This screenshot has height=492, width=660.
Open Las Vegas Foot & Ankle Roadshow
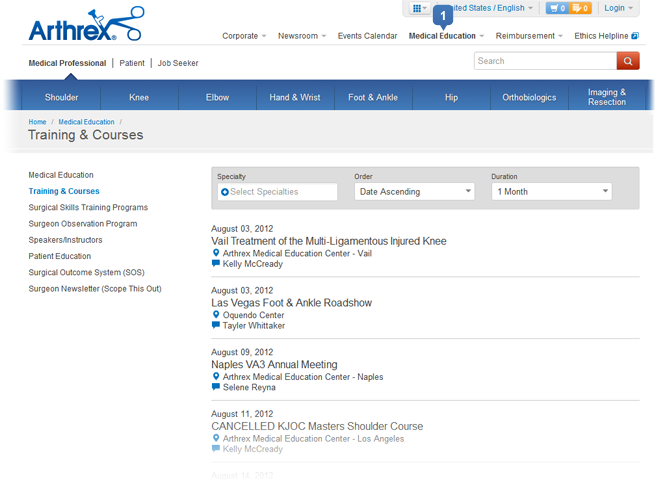click(291, 303)
